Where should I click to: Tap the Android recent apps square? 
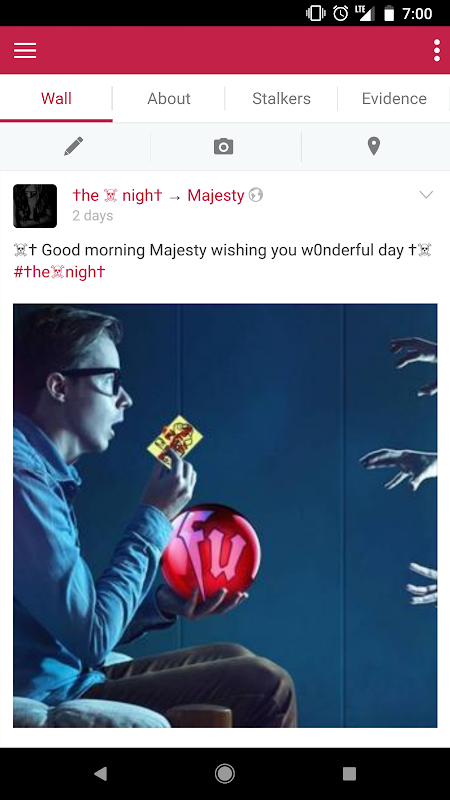click(349, 774)
